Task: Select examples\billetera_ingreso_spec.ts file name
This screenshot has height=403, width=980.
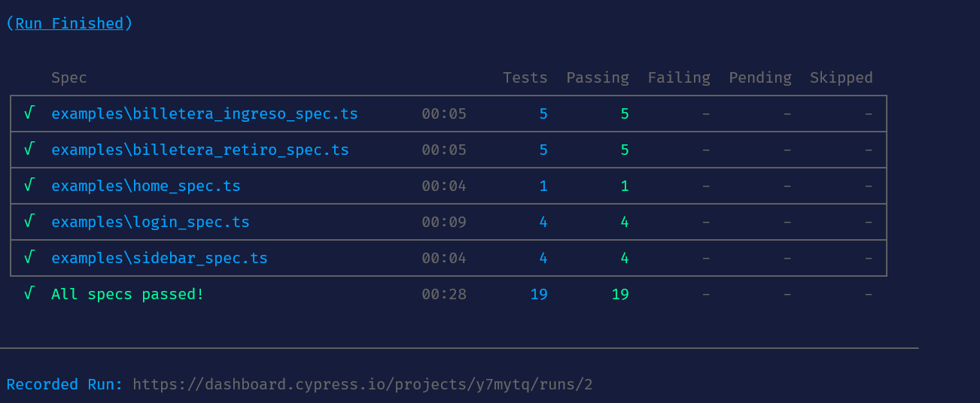Action: 205,114
